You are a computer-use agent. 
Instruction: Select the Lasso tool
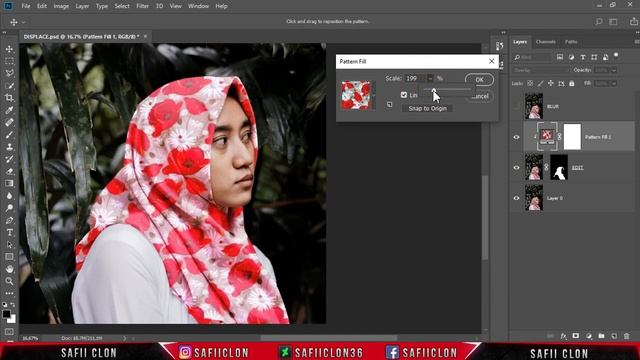click(9, 73)
